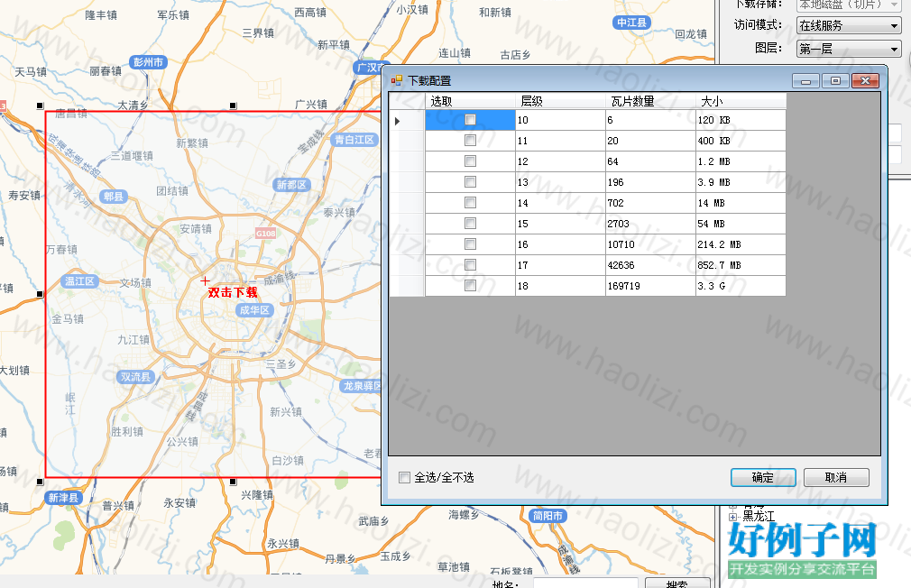This screenshot has width=911, height=588.
Task: Click the 郫县 map label
Action: pyautogui.click(x=114, y=197)
